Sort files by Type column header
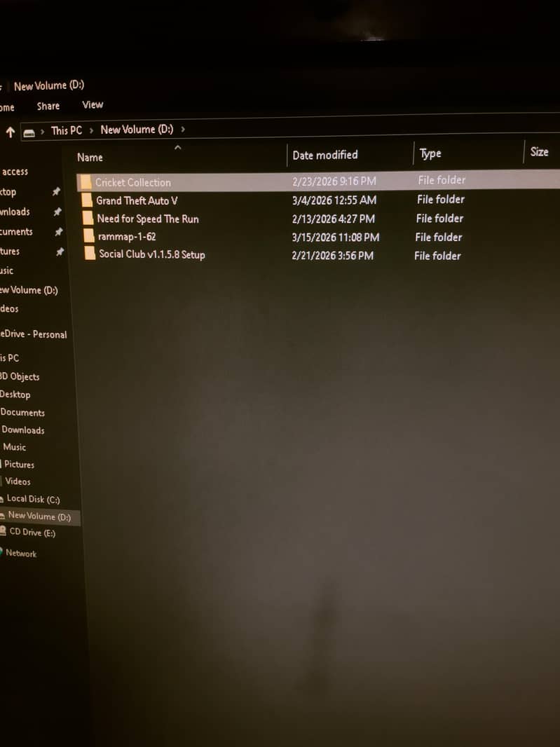Screen dimensions: 560x747 [430, 153]
